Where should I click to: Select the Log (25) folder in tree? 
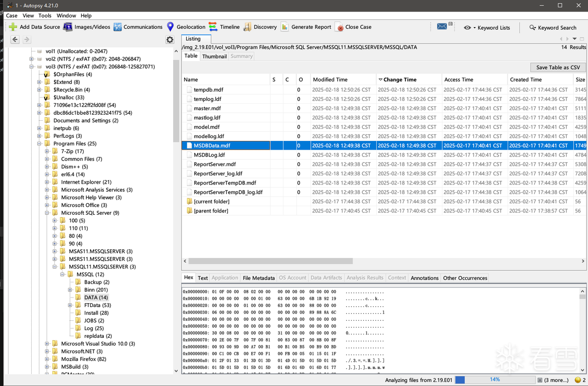(94, 328)
